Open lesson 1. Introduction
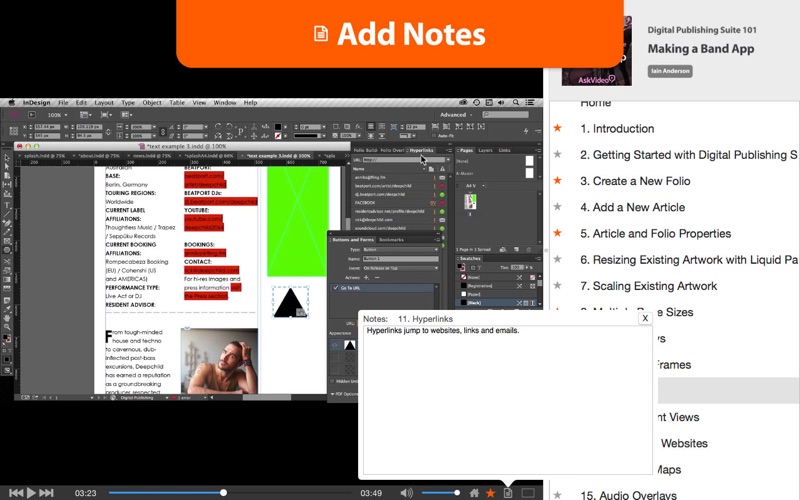800x500 pixels. tap(617, 129)
